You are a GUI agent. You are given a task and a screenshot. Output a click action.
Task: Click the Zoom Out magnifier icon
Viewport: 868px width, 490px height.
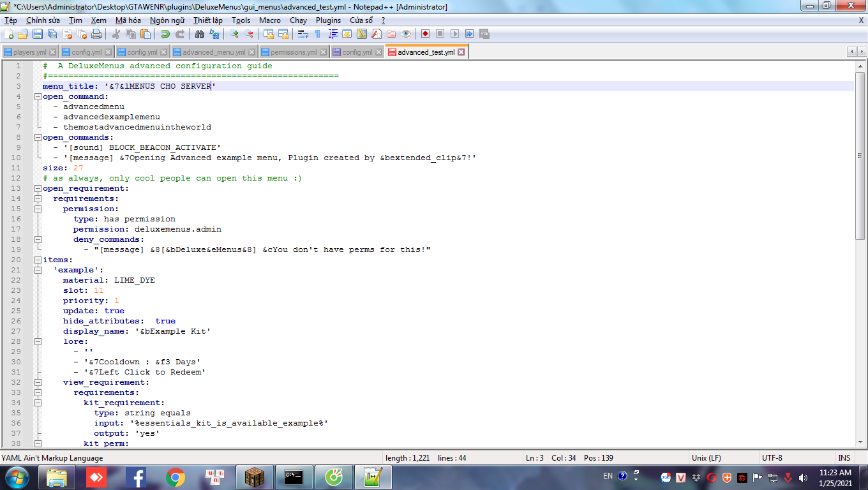(249, 34)
